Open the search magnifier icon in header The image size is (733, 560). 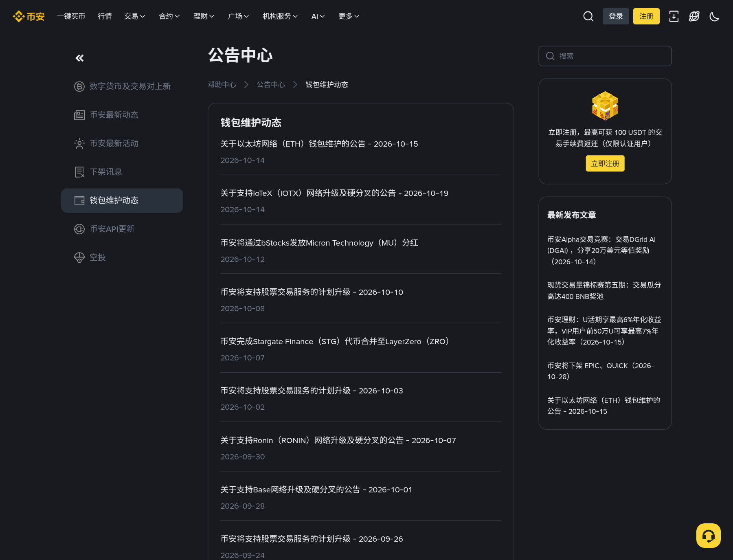point(588,16)
